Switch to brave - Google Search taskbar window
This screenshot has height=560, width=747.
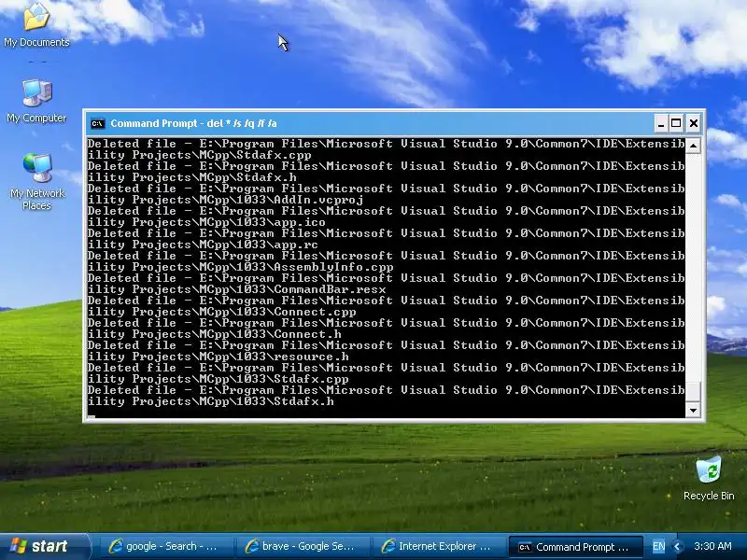coord(302,547)
